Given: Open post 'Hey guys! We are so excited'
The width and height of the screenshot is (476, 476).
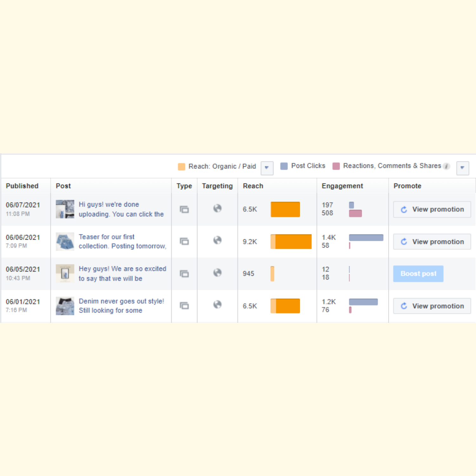Looking at the screenshot, I should [122, 274].
